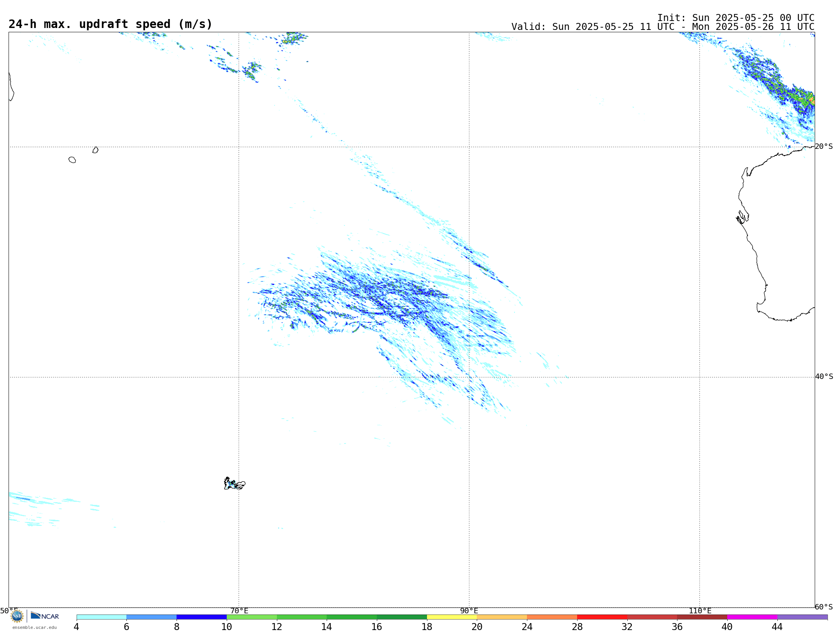
Task: Click the 60°S latitude label
Action: [x=824, y=607]
